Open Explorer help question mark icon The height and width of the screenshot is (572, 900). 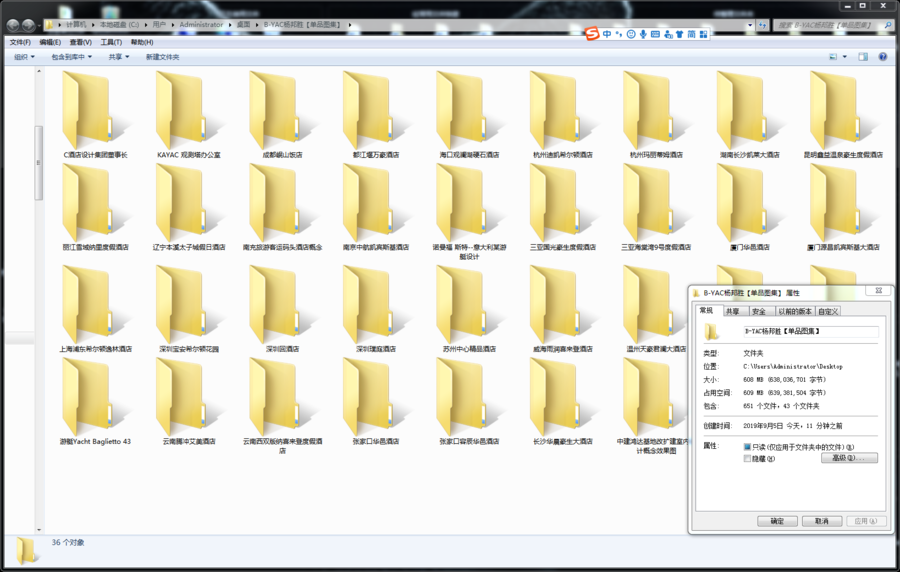[x=883, y=57]
